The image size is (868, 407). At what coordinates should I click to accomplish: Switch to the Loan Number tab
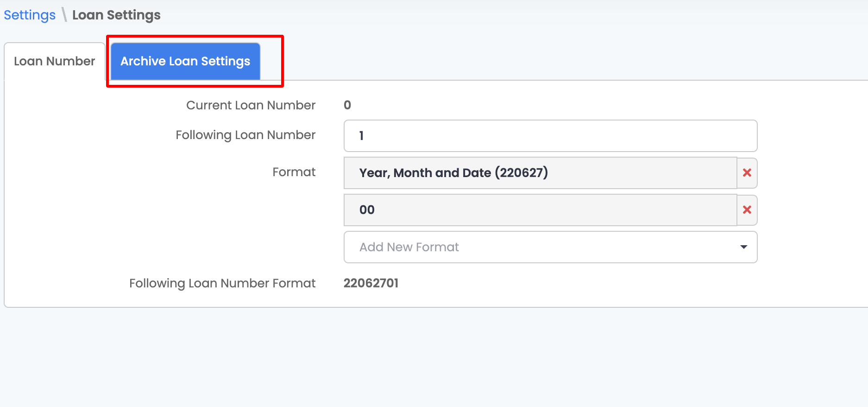coord(54,61)
